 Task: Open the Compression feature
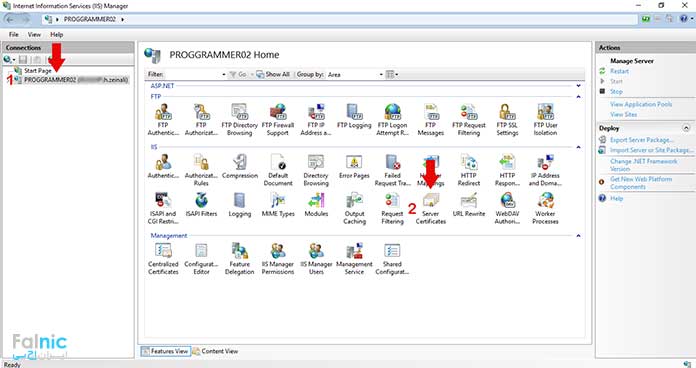pos(240,166)
